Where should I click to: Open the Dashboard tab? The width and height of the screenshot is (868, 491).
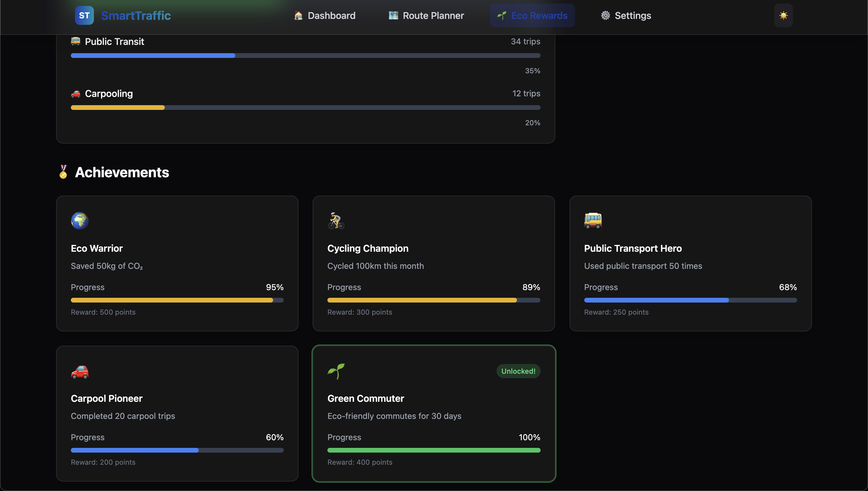tap(324, 16)
